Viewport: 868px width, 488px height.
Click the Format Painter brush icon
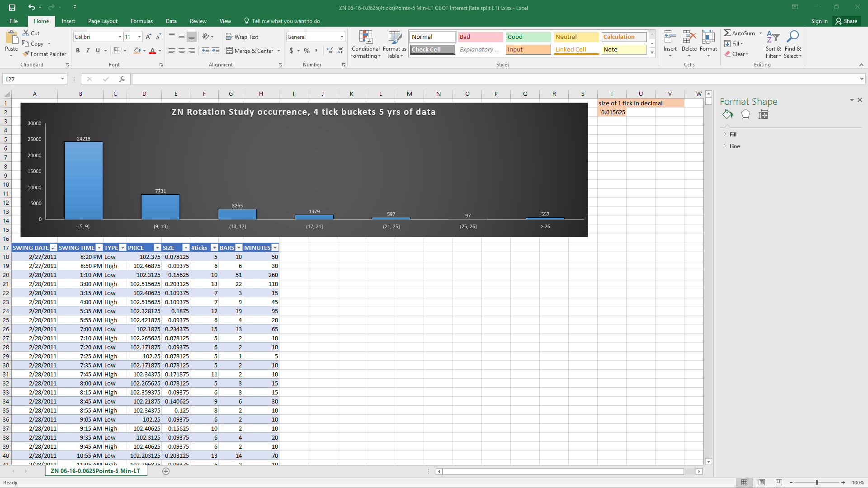(x=26, y=54)
